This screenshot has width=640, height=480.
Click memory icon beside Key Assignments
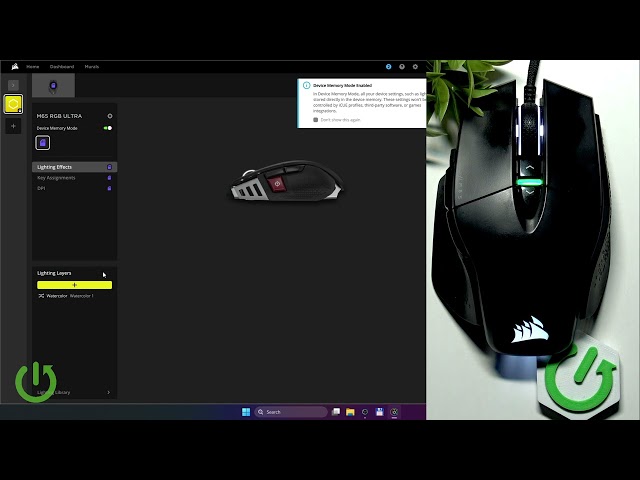pyautogui.click(x=109, y=178)
